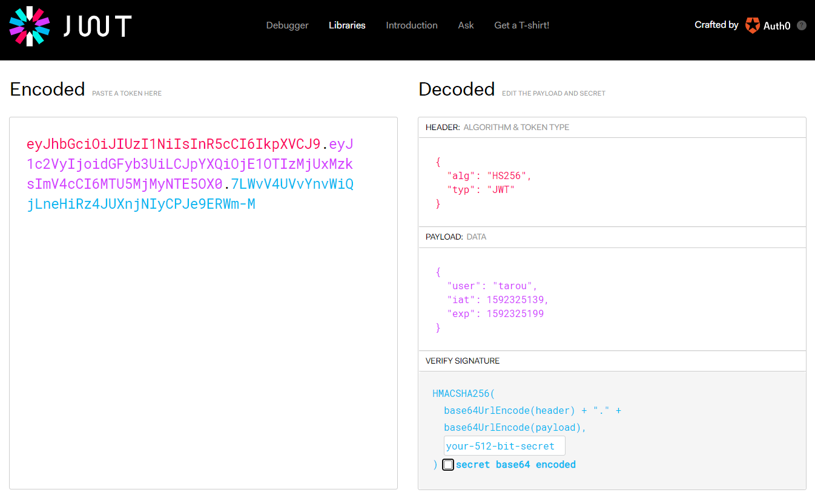Click the gray question mark help icon
The width and height of the screenshot is (815, 504).
point(802,25)
